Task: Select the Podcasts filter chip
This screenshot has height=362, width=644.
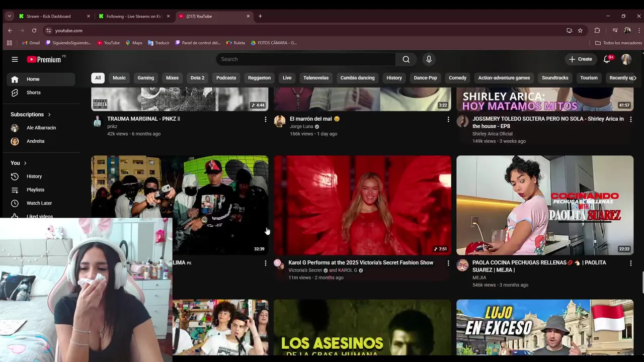Action: click(226, 78)
